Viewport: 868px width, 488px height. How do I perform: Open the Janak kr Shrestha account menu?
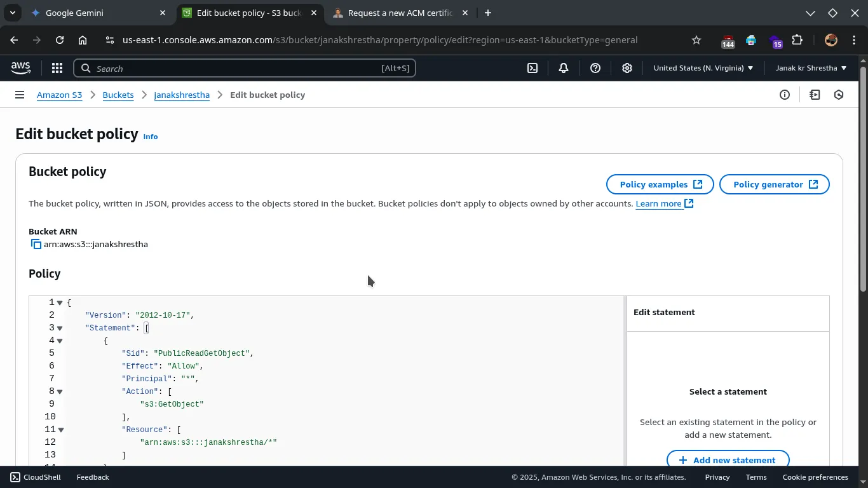coord(811,68)
